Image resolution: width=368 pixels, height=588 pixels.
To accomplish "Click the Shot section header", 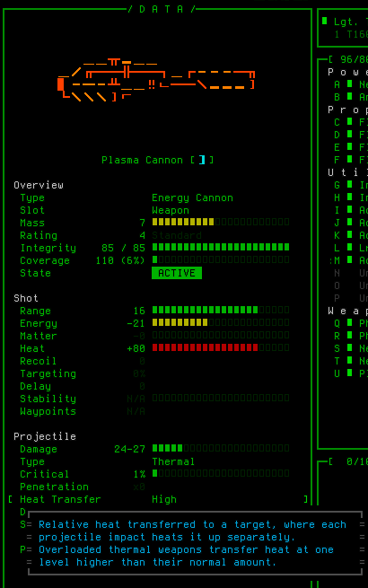I will [26, 298].
